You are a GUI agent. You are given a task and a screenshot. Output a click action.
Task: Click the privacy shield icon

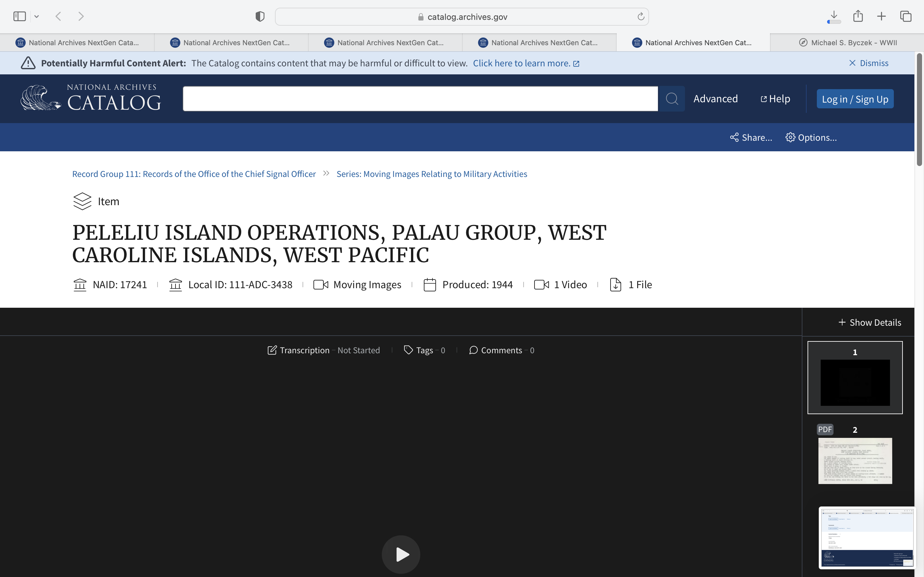tap(260, 16)
